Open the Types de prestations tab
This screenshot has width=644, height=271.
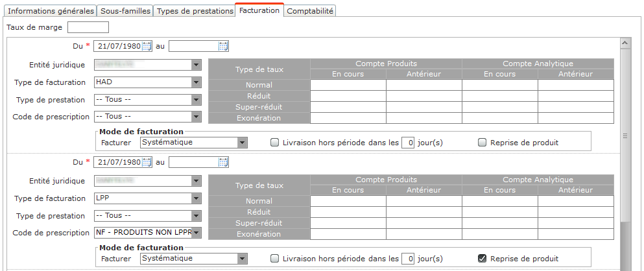195,11
